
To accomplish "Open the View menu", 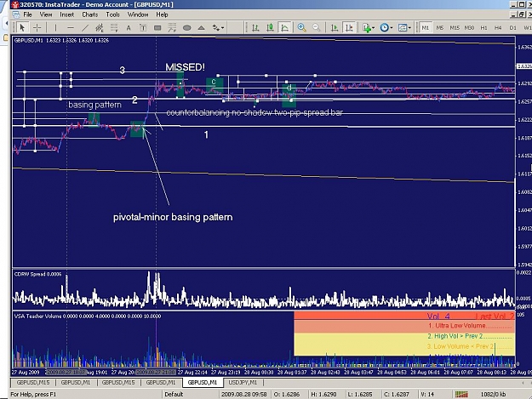I will coord(46,14).
